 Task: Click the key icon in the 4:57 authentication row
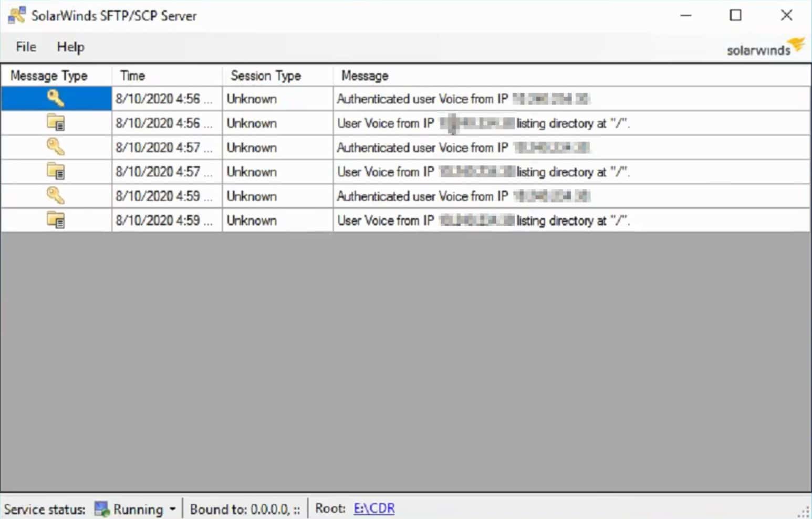tap(55, 147)
